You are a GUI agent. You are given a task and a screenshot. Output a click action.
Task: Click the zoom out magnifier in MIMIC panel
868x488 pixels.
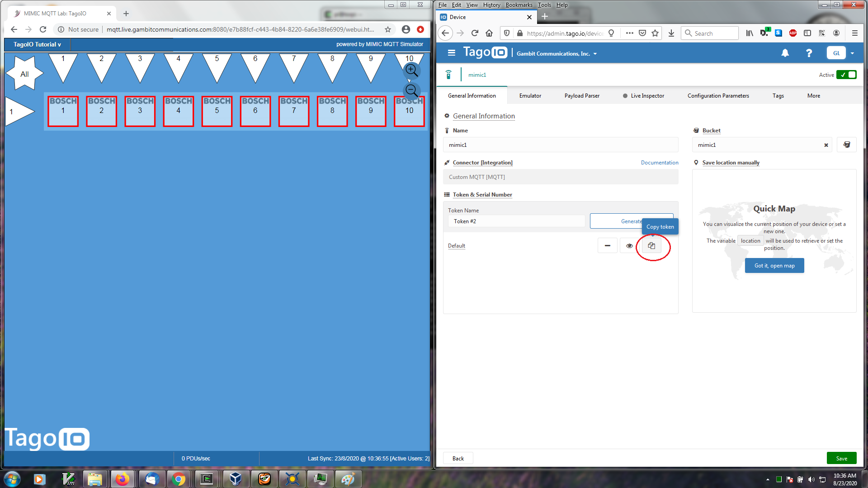pos(411,90)
